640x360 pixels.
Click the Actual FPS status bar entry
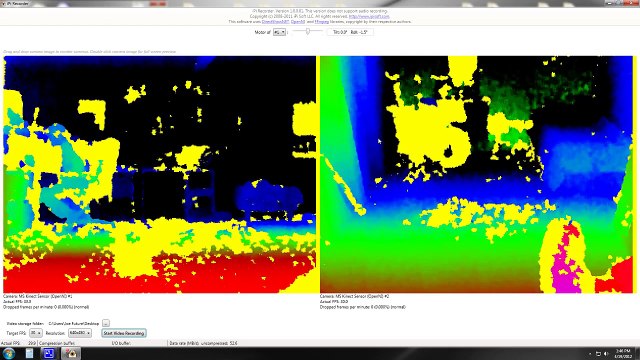18,343
